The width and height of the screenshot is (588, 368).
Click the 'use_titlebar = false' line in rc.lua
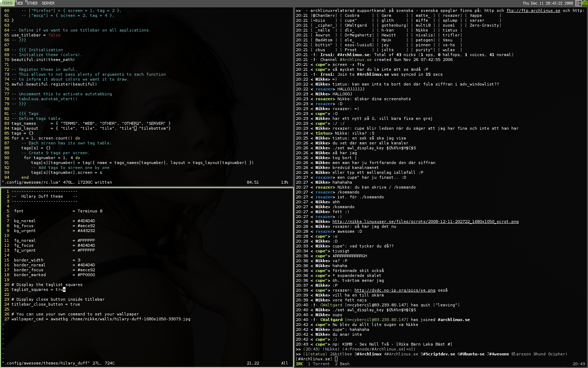[36, 35]
